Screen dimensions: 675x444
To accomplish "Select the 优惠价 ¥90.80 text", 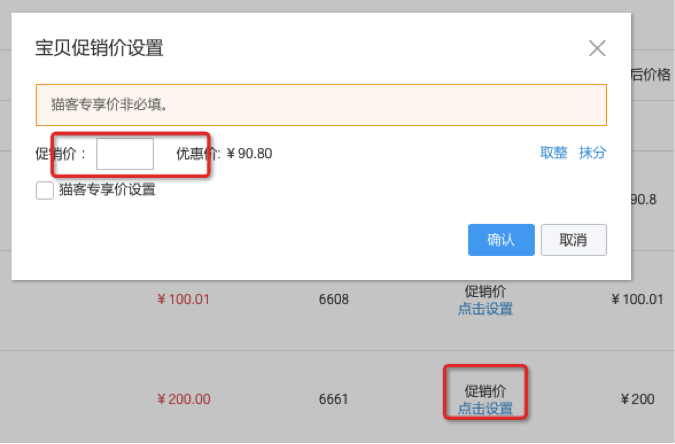I will click(224, 154).
